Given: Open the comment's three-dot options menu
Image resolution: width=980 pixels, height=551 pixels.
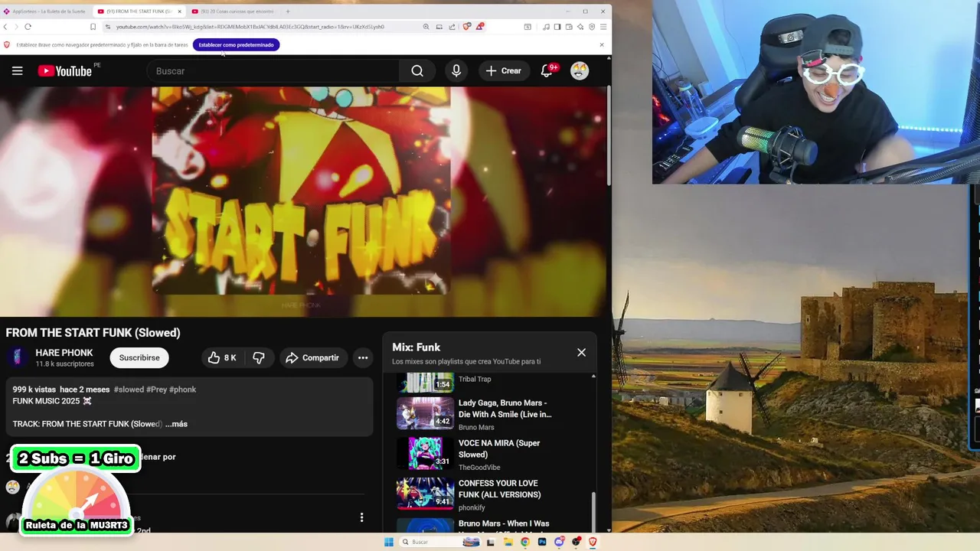Looking at the screenshot, I should pyautogui.click(x=361, y=518).
